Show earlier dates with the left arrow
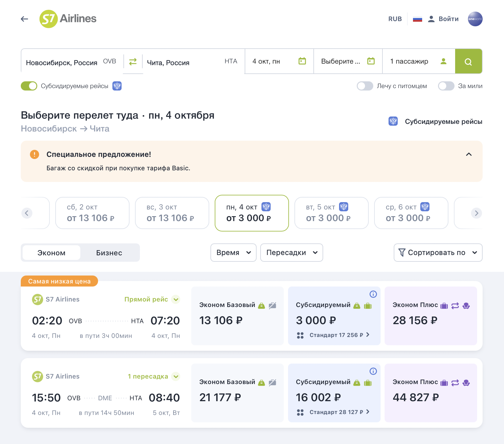 pos(27,213)
